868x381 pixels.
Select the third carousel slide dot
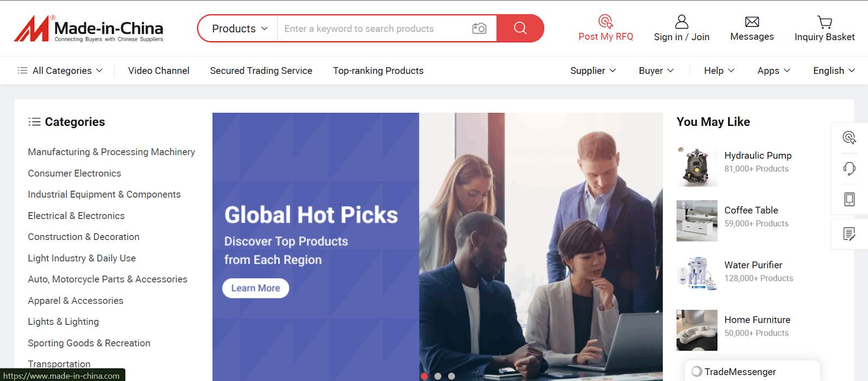[x=451, y=376]
